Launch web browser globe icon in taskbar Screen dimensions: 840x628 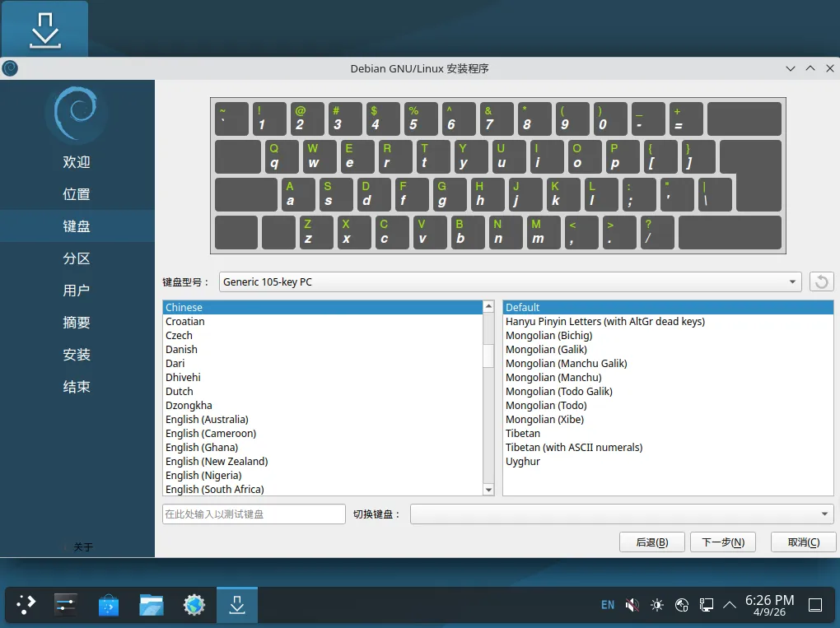click(x=194, y=605)
